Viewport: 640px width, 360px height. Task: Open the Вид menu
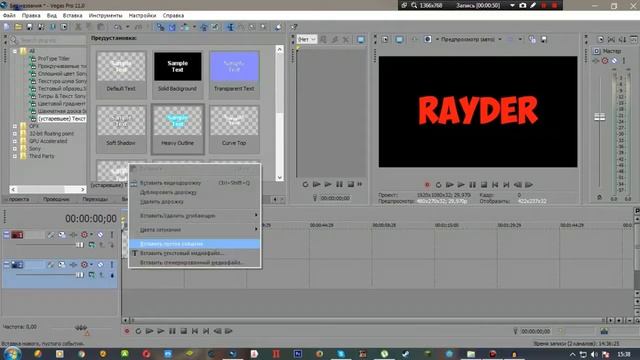51,16
